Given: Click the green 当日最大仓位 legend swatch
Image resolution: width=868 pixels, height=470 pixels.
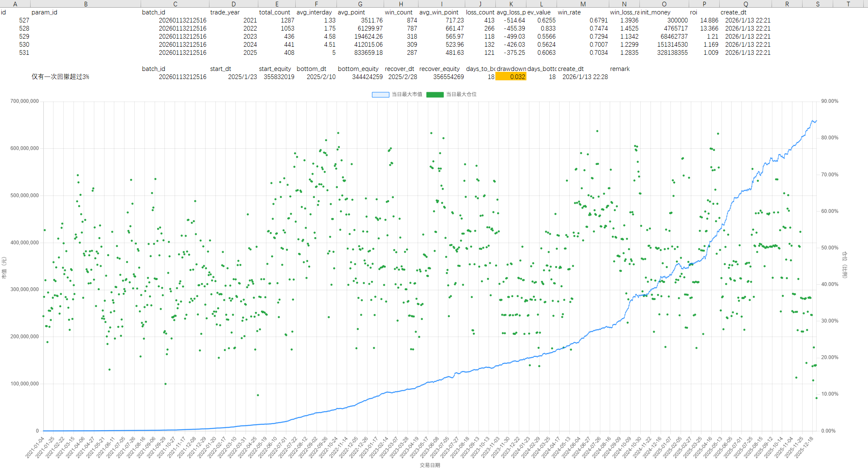Looking at the screenshot, I should click(x=435, y=94).
